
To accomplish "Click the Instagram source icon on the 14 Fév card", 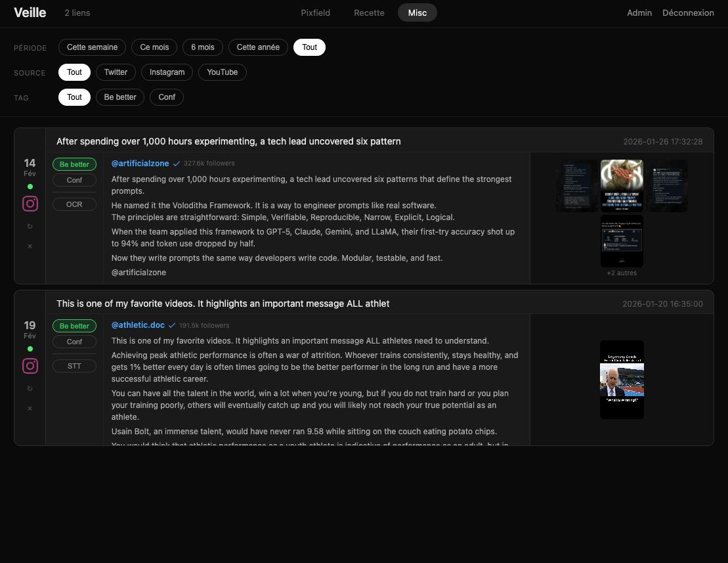I will pos(30,204).
